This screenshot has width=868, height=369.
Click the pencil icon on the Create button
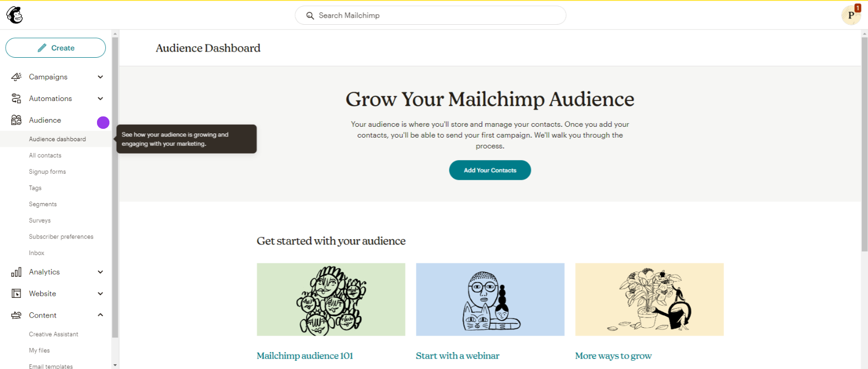point(42,47)
